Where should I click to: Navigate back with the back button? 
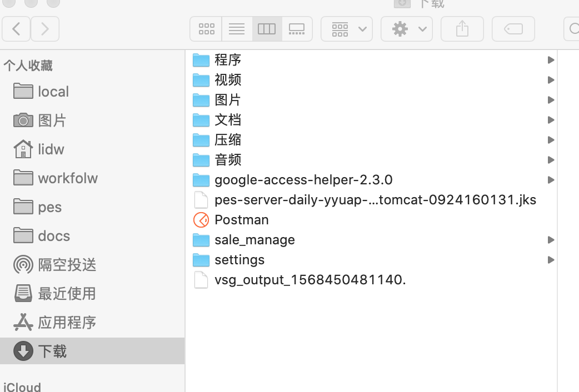pos(16,29)
